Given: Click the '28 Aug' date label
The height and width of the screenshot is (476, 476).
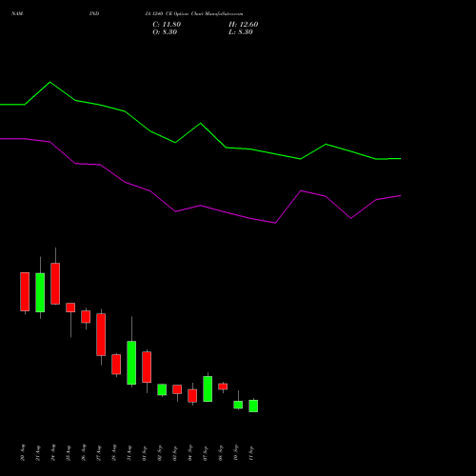Looking at the screenshot, I should coord(114,452).
